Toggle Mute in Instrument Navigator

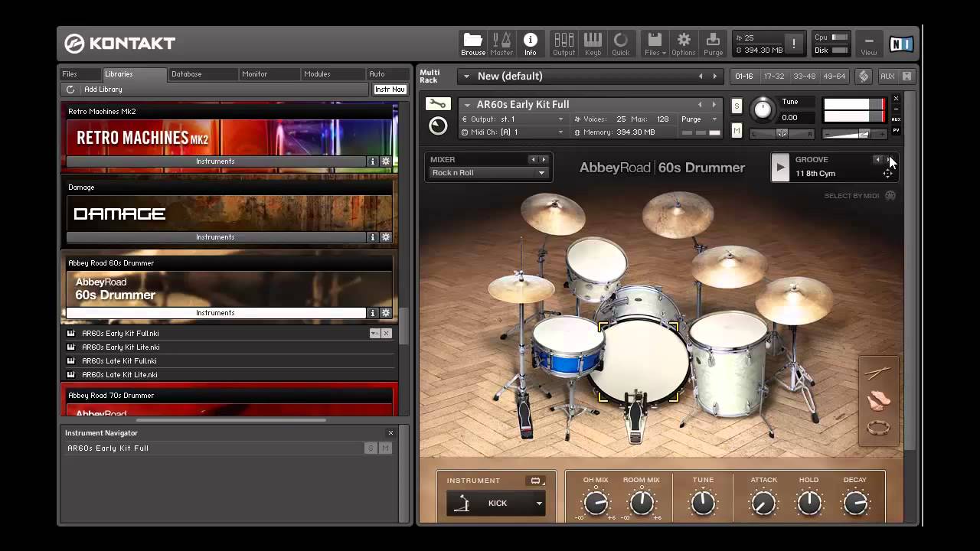[385, 448]
